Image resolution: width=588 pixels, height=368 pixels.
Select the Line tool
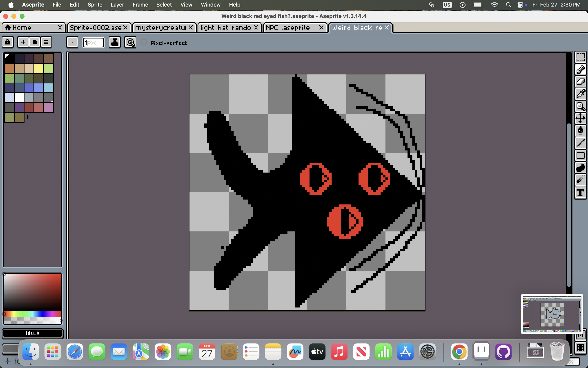click(x=580, y=143)
